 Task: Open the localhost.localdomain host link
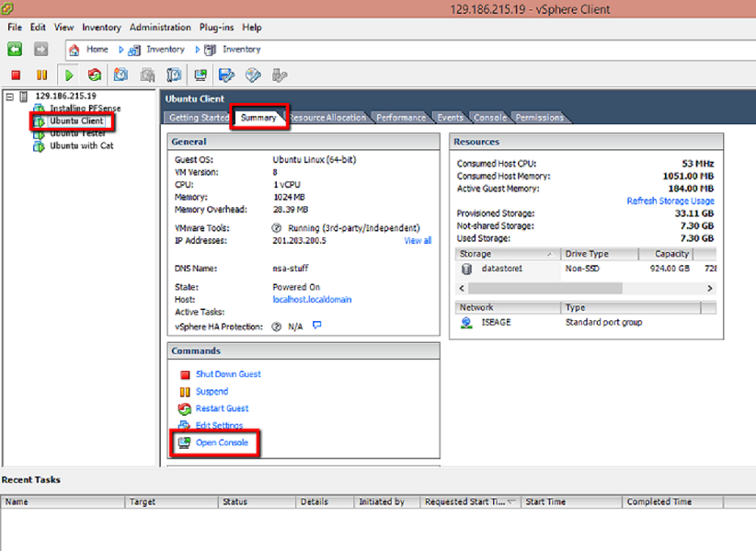[x=312, y=300]
